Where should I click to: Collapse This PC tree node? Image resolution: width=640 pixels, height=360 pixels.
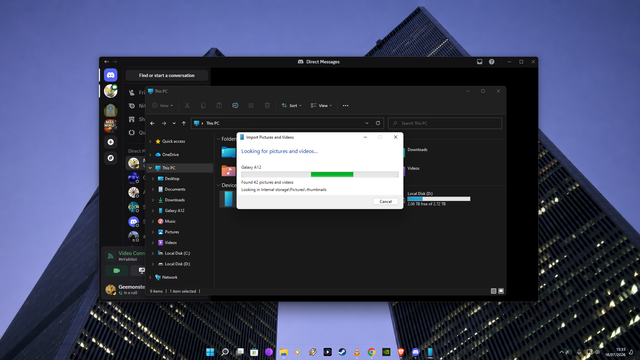click(150, 168)
